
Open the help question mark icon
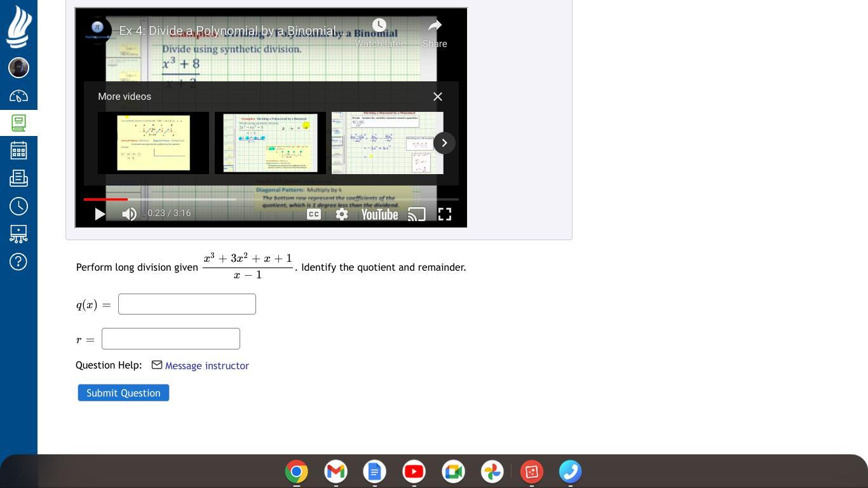18,261
